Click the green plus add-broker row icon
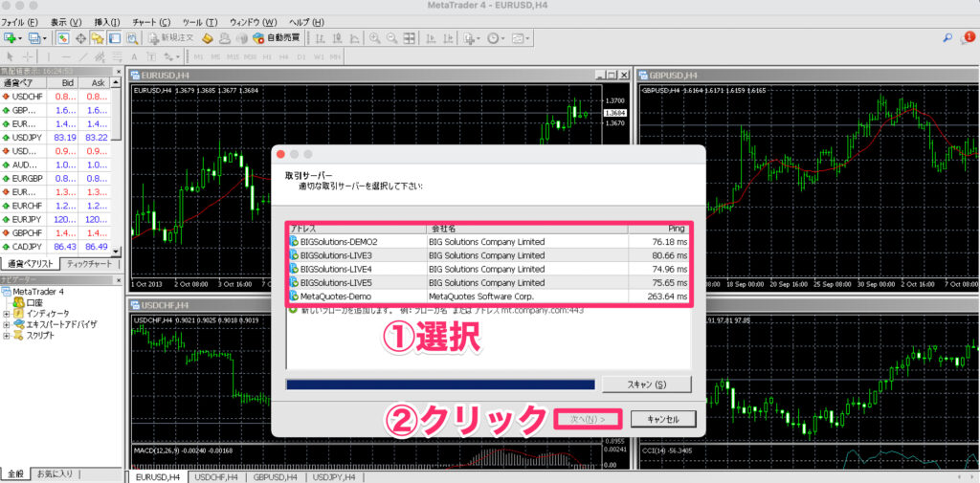The height and width of the screenshot is (483, 980). click(293, 311)
